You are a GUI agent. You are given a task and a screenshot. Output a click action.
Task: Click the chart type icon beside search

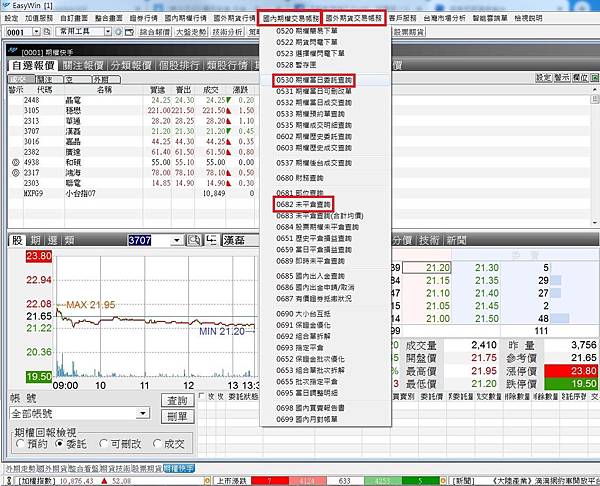(x=211, y=240)
